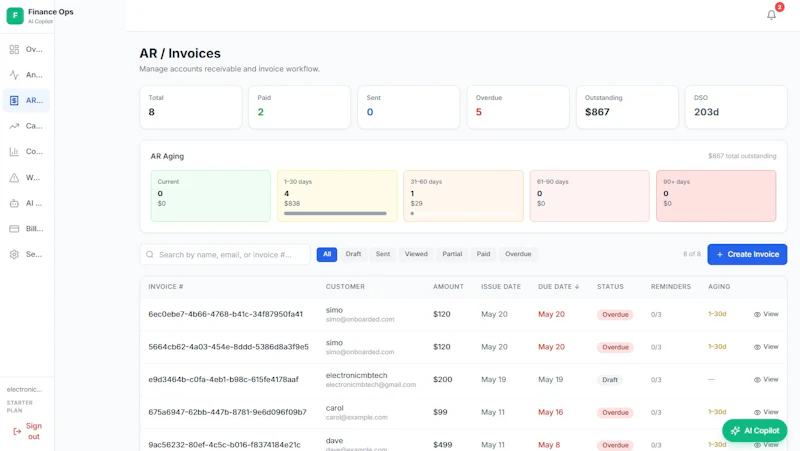Click the Customer column header
The image size is (800, 451).
click(x=345, y=287)
